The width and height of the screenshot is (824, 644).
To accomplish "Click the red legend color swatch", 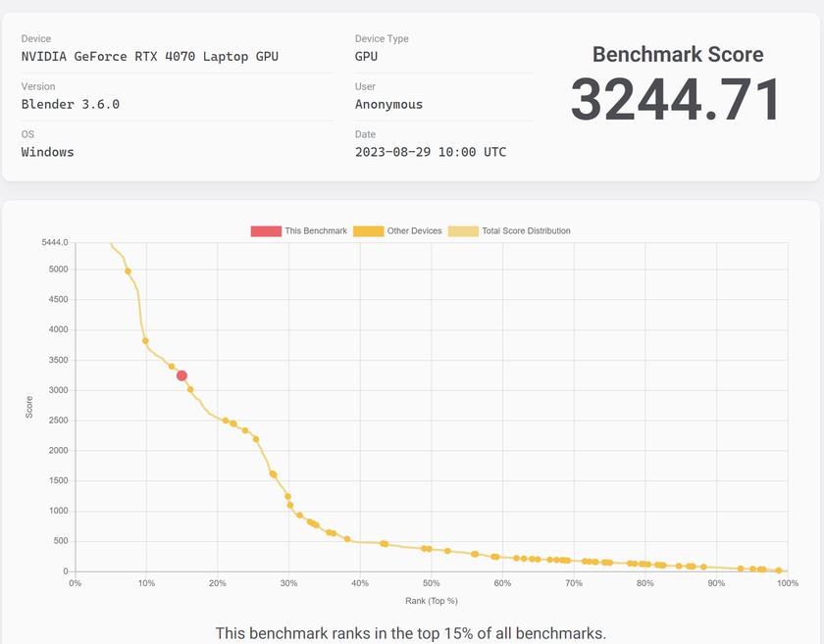I will point(265,231).
